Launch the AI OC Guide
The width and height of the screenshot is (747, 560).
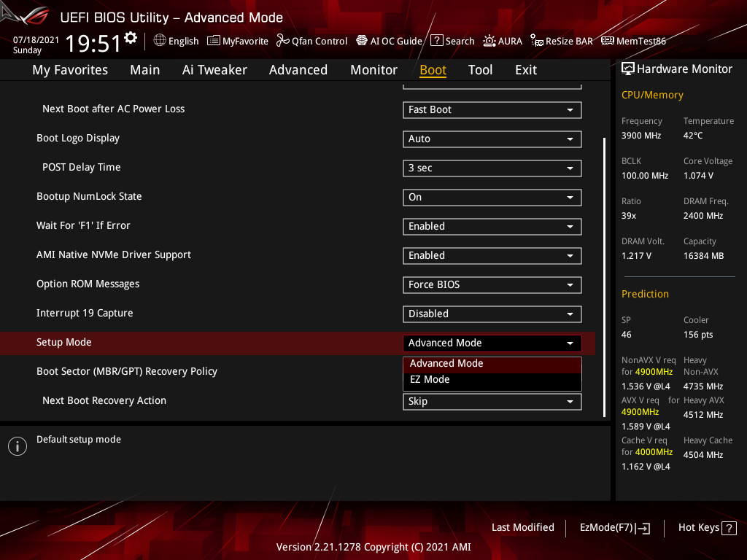(389, 41)
